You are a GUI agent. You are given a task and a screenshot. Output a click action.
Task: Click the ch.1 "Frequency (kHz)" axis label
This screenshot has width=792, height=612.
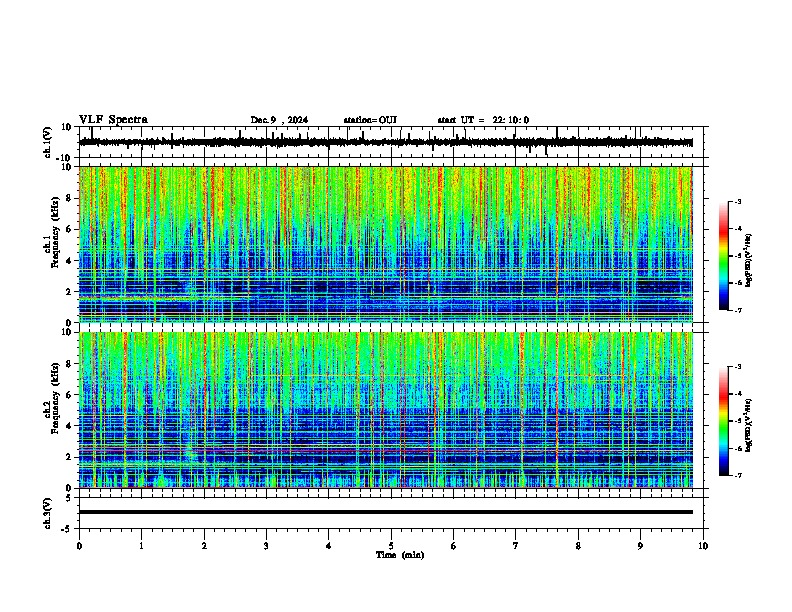pyautogui.click(x=56, y=233)
